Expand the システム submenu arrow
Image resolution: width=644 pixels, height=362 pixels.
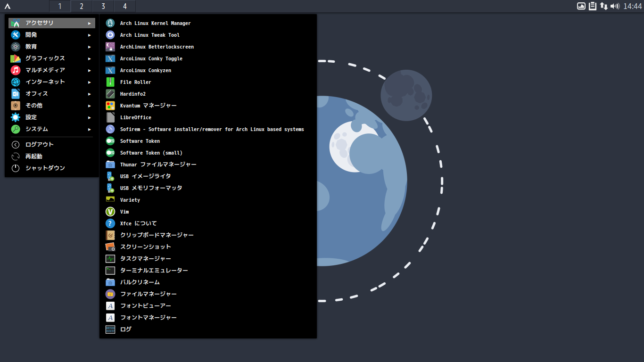90,129
